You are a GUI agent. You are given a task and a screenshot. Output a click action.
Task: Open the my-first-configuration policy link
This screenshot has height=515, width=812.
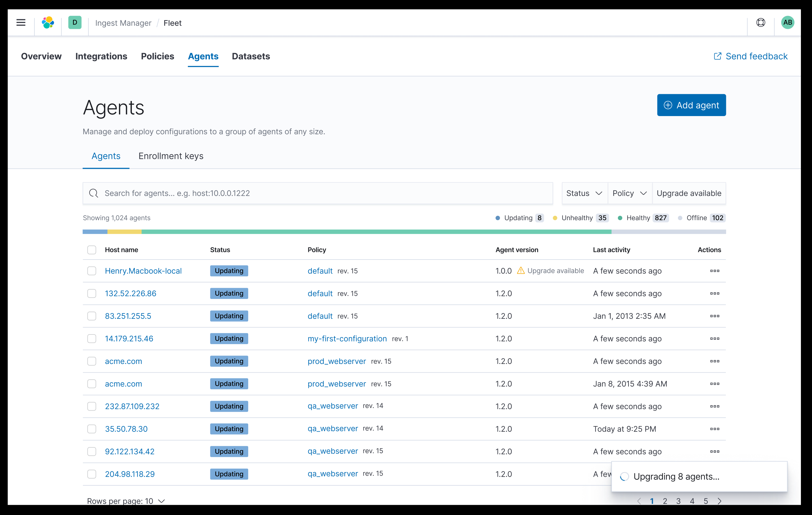tap(347, 339)
